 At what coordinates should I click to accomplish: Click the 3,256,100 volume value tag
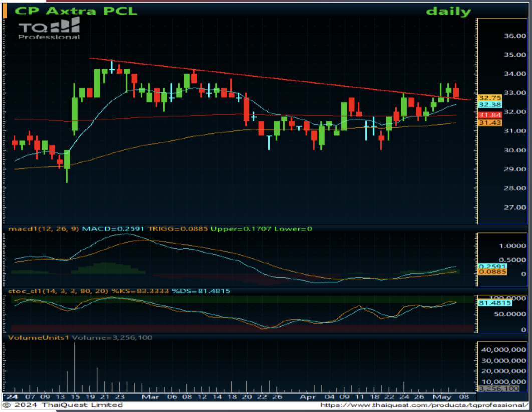[x=499, y=388]
